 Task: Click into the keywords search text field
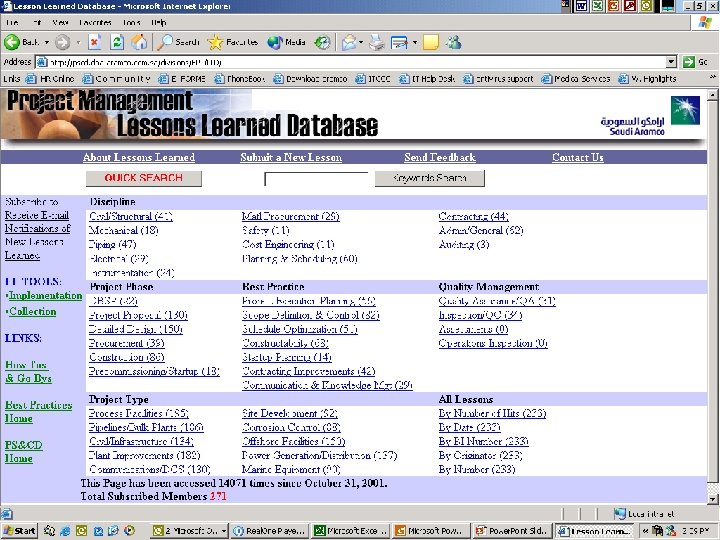[316, 179]
